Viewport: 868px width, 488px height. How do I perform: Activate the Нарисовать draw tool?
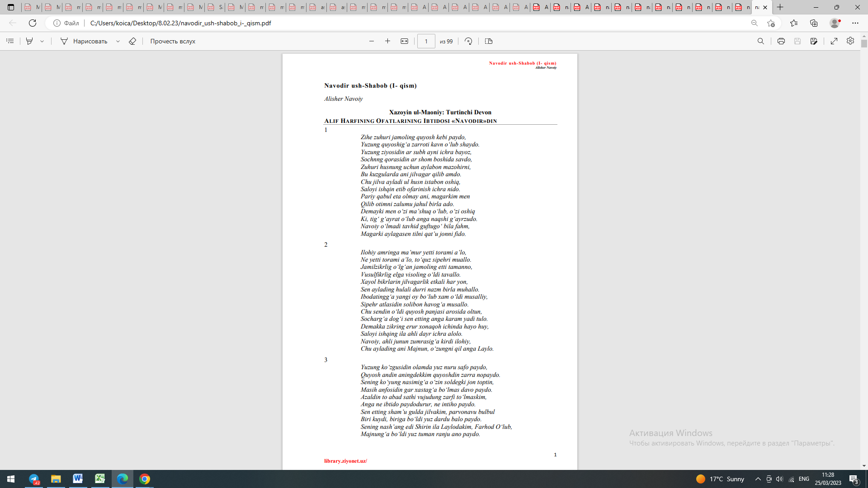click(84, 41)
